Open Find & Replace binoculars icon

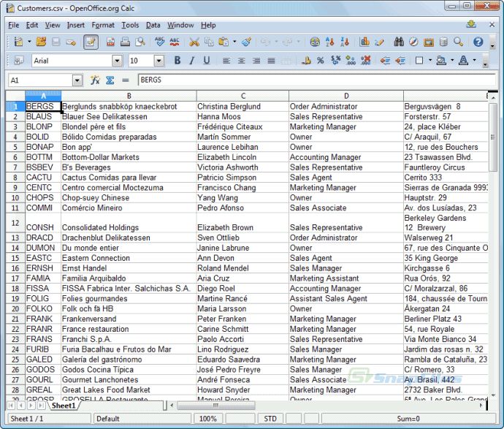399,42
